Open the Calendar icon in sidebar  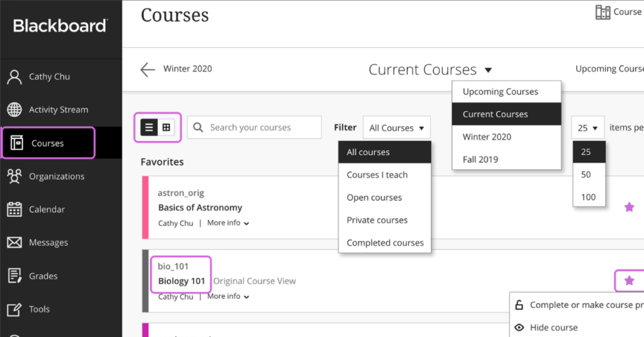point(14,210)
